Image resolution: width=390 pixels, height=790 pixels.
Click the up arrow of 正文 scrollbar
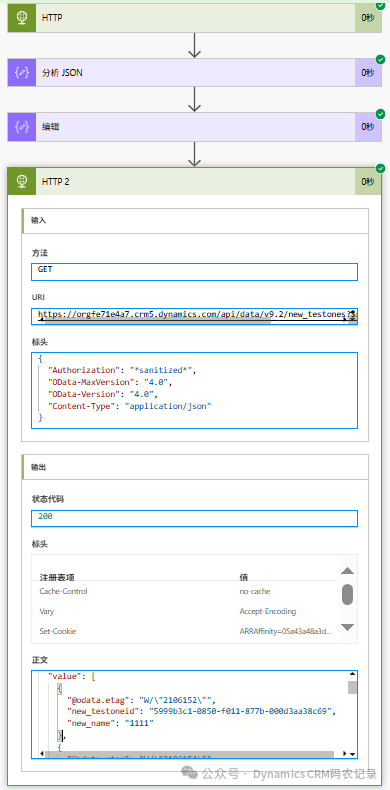[353, 675]
